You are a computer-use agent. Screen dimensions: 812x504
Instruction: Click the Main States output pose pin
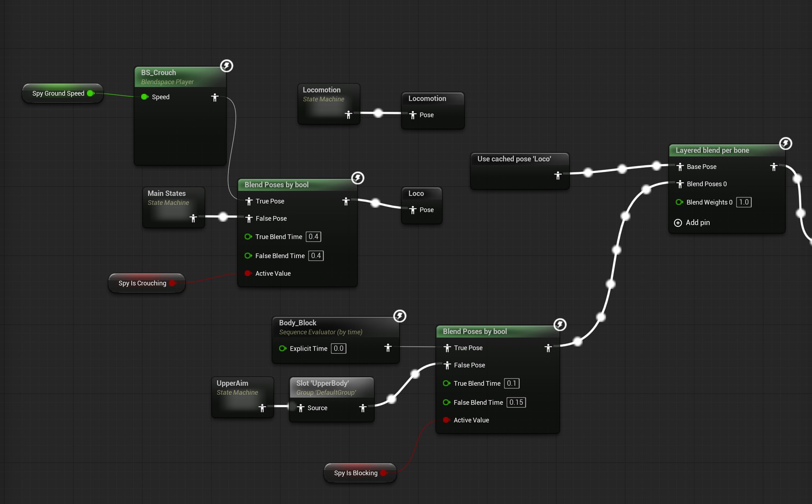pyautogui.click(x=193, y=218)
